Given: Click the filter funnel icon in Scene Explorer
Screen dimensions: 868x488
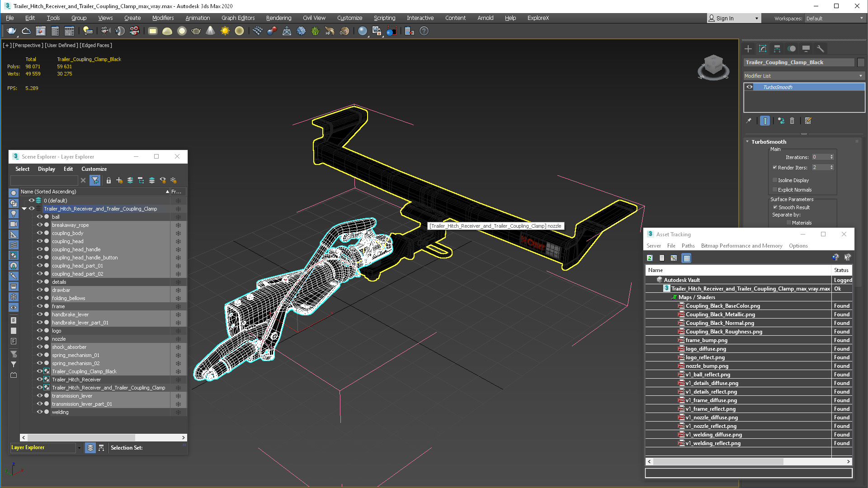Looking at the screenshot, I should (95, 180).
